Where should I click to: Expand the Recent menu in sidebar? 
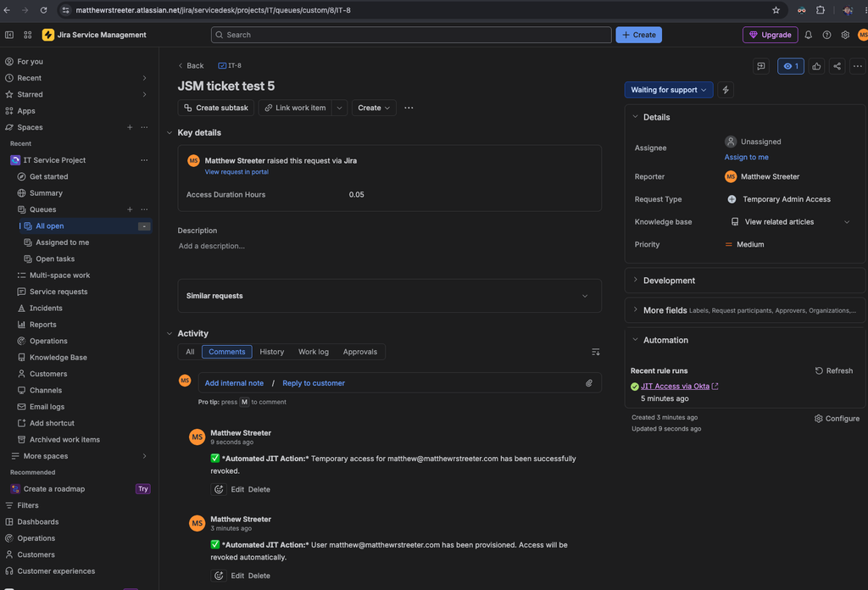[144, 78]
